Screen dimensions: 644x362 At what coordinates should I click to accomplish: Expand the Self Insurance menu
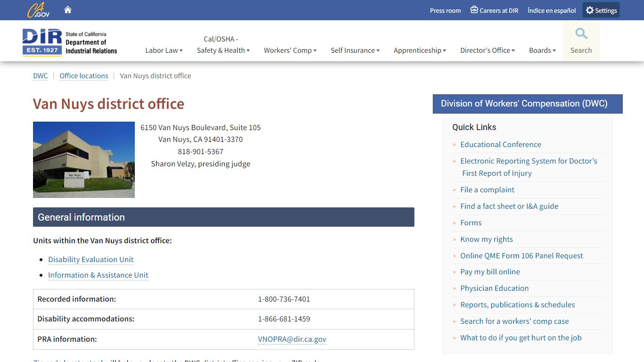[355, 50]
